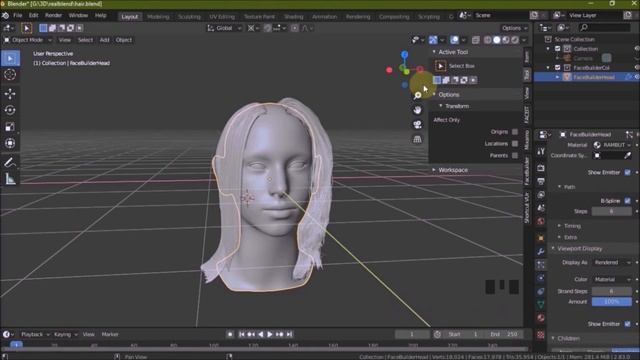Open the Object Mode dropdown
Viewport: 640px width, 360px height.
(x=28, y=40)
